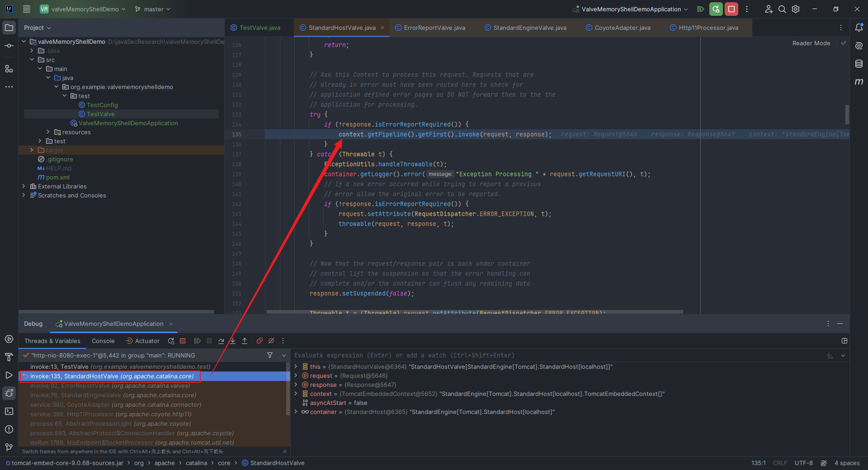Viewport: 868px width, 470px height.
Task: Open valveMemoryShellDemo project dropdown
Action: tap(83, 9)
